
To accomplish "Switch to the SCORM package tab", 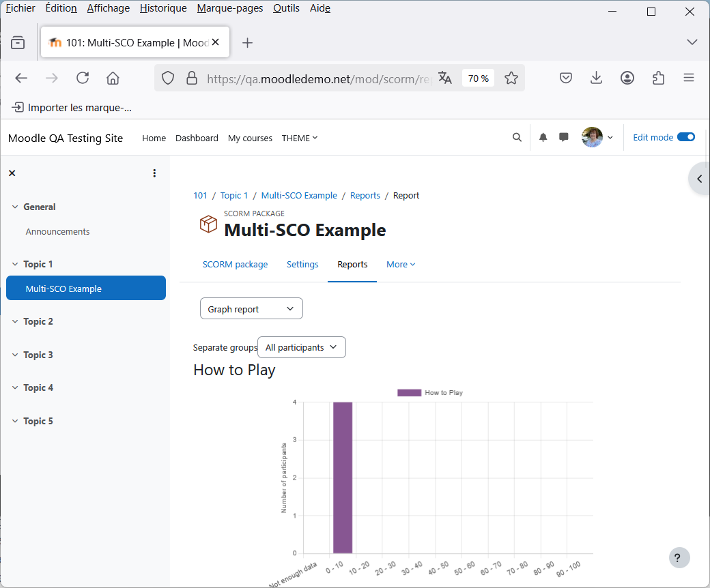I will tap(235, 265).
